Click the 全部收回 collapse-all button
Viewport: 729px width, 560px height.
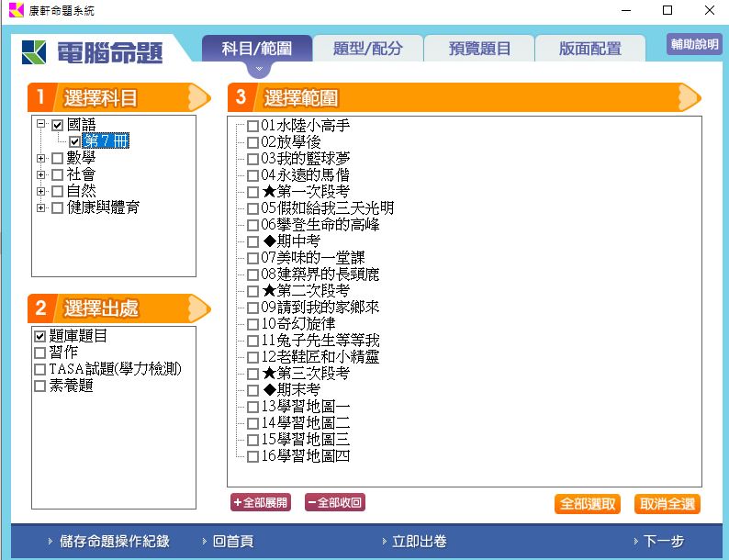pyautogui.click(x=335, y=502)
